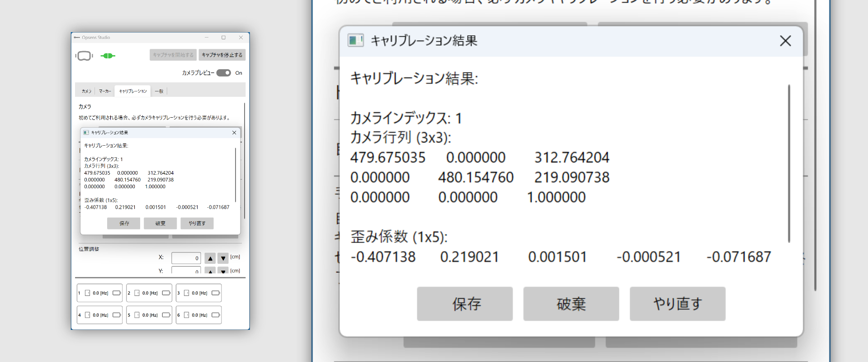Click the enlarged dialog's vertical scrollbar
This screenshot has height=362, width=868.
(789, 163)
